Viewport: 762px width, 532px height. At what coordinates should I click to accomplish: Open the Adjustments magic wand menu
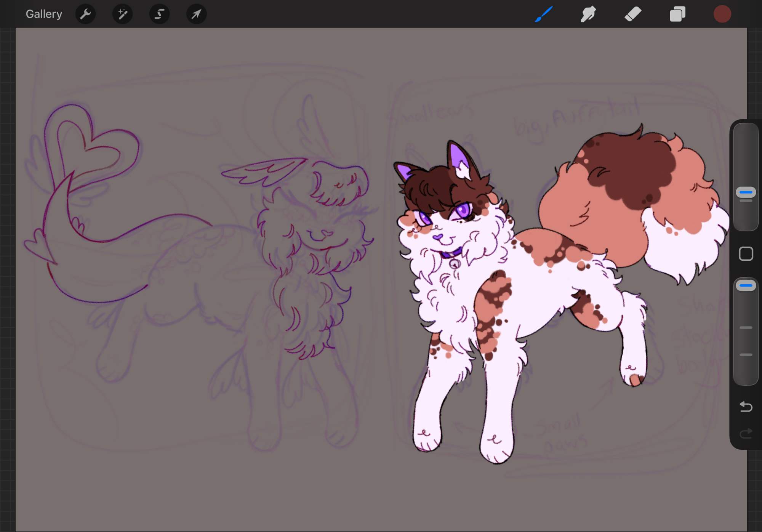[x=122, y=14]
